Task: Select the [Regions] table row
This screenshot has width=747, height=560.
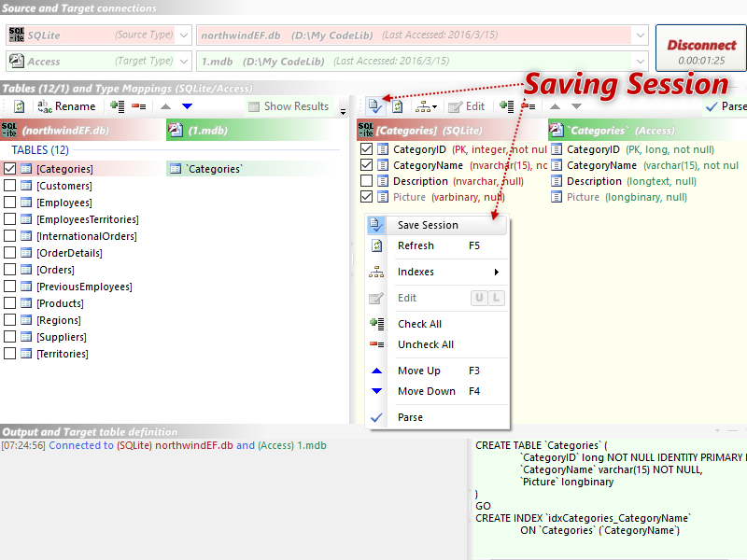Action: [x=59, y=320]
